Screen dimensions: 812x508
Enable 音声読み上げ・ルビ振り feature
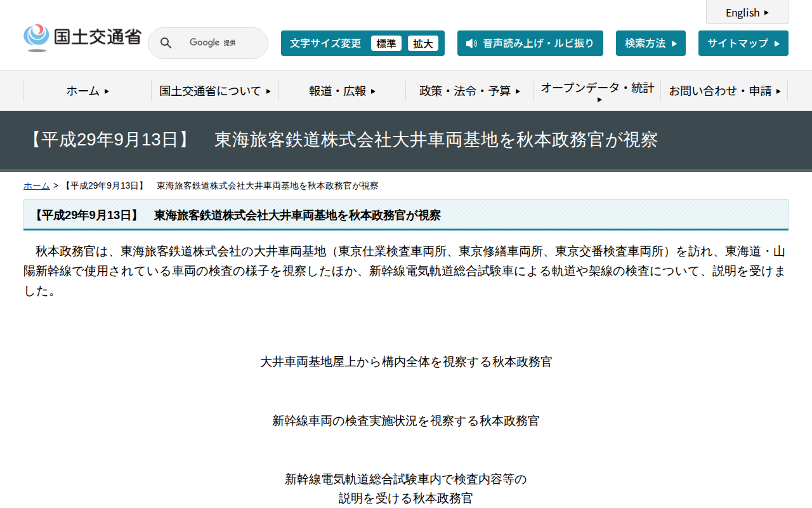(530, 43)
